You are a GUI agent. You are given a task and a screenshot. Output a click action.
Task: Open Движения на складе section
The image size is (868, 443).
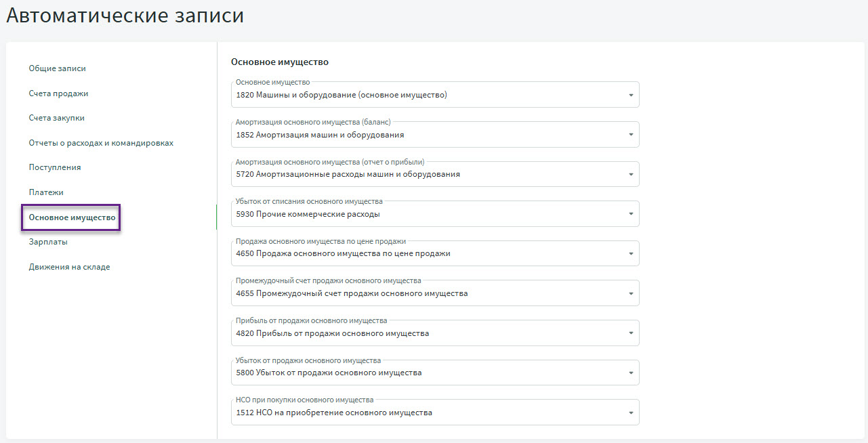69,267
